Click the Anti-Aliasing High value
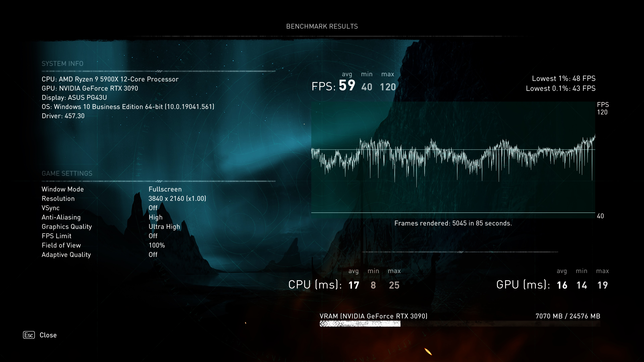The image size is (644, 362). (155, 217)
